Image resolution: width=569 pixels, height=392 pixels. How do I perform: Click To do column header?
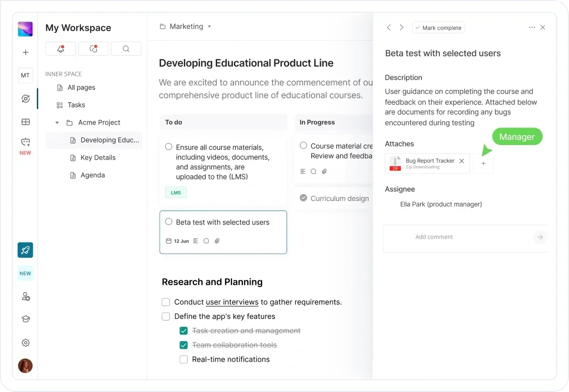point(223,122)
